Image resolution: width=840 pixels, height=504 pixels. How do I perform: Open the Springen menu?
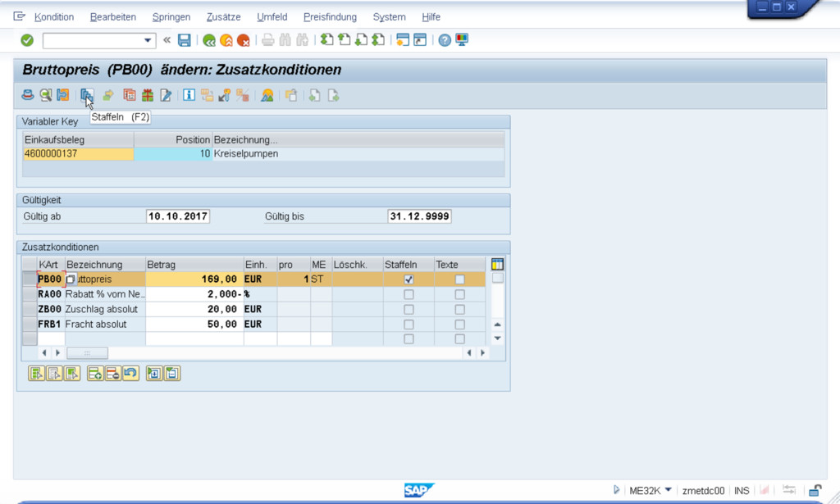point(171,17)
